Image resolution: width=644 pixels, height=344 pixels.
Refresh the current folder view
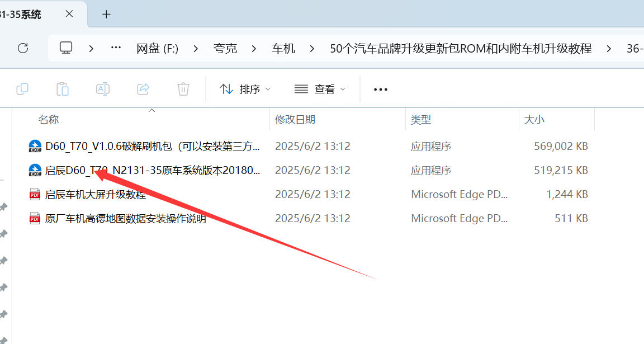coord(23,48)
